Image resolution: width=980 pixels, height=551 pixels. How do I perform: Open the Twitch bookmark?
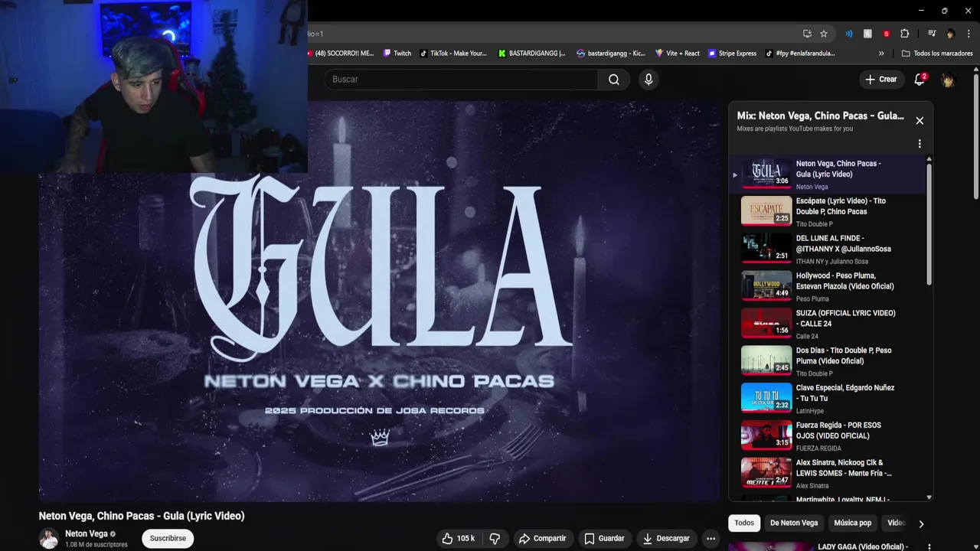click(397, 54)
